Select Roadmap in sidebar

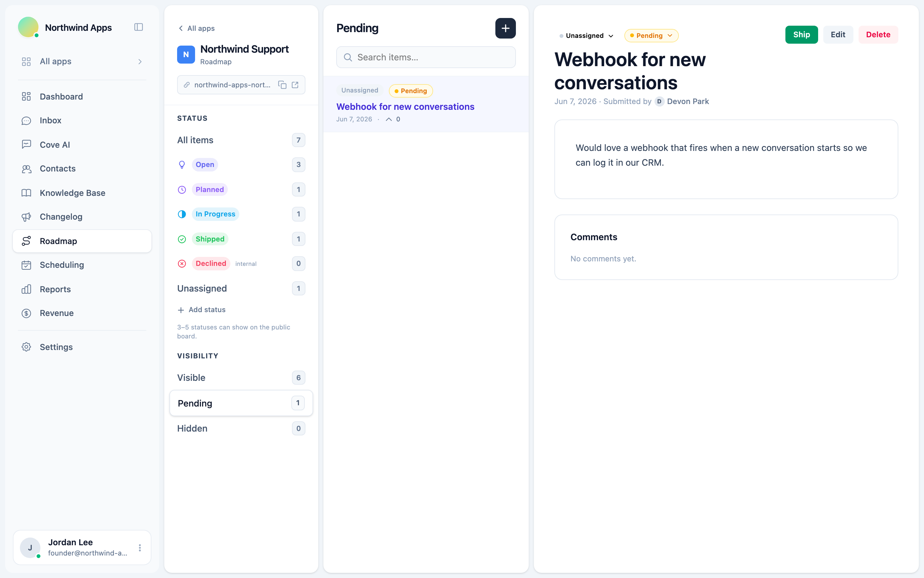[82, 241]
